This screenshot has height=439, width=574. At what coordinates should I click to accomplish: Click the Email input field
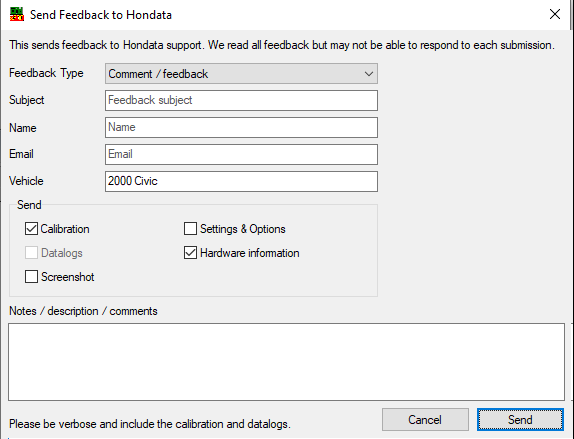(241, 154)
